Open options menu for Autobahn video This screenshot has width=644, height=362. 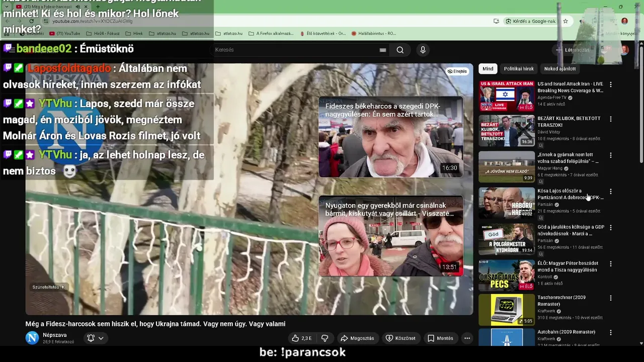[x=611, y=332]
